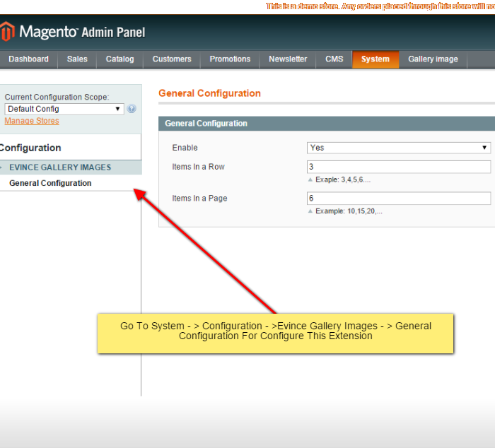
Task: Focus the Items In a Page field
Action: [x=399, y=198]
